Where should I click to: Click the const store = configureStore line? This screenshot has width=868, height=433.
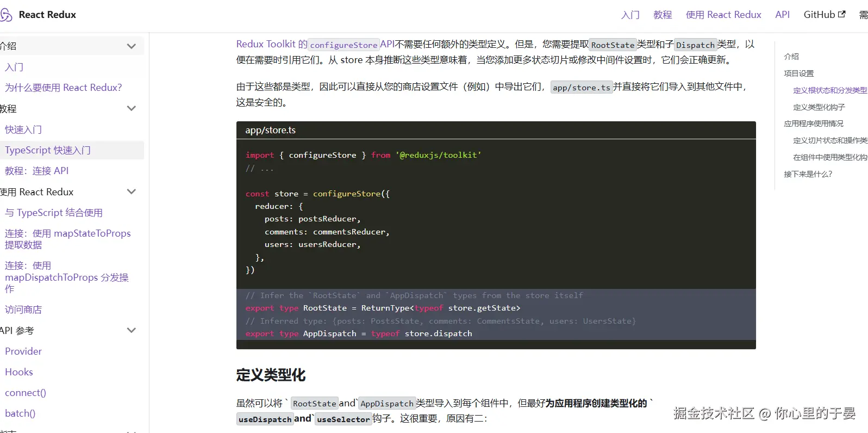(317, 194)
